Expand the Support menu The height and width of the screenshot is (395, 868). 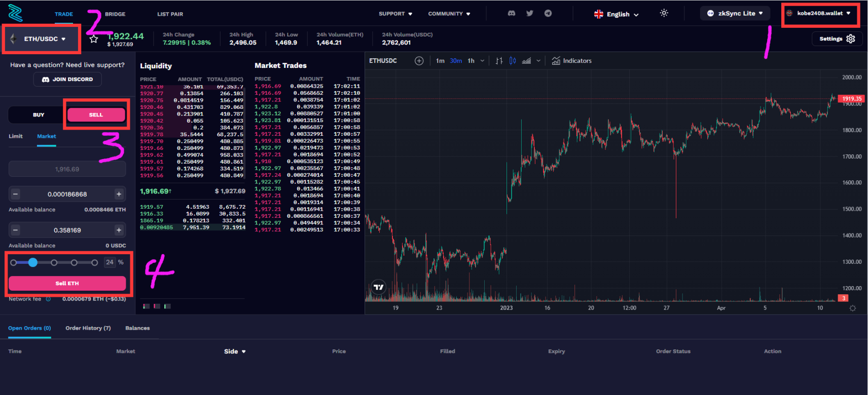click(395, 14)
